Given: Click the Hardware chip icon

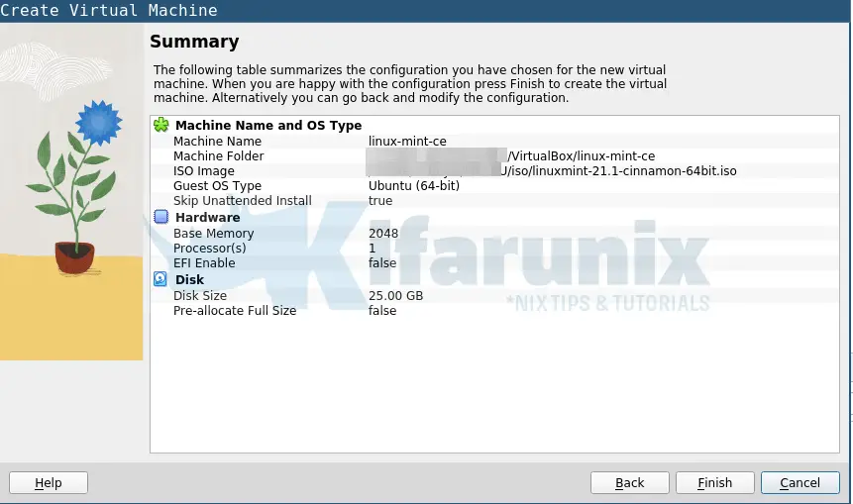Looking at the screenshot, I should (161, 217).
